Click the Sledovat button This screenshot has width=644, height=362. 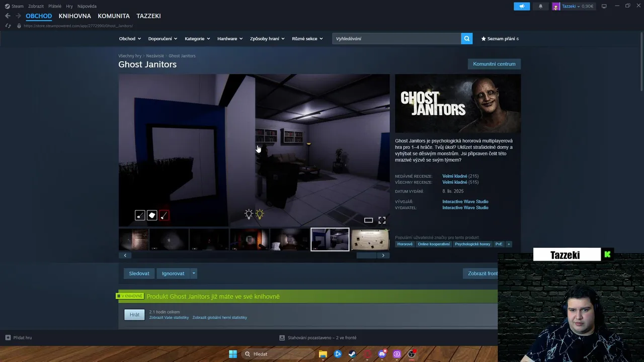click(x=139, y=274)
